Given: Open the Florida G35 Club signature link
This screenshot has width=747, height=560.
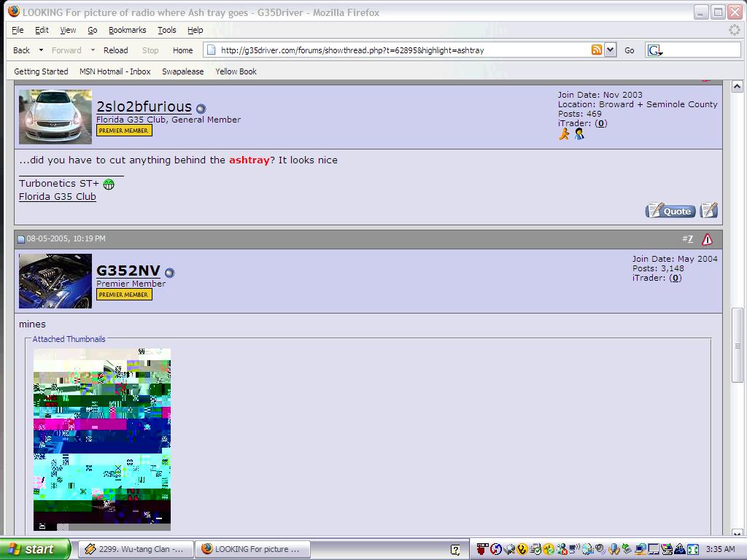Looking at the screenshot, I should click(x=58, y=196).
